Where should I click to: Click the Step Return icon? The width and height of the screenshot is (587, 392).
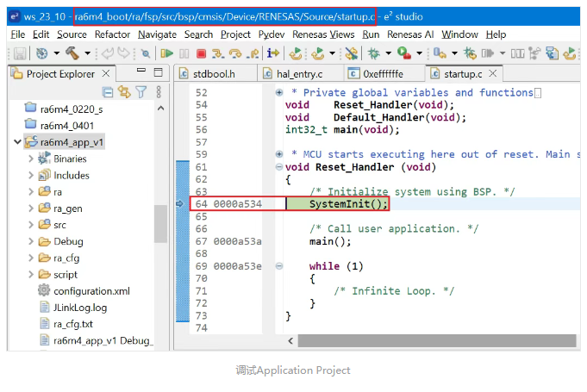tap(253, 54)
